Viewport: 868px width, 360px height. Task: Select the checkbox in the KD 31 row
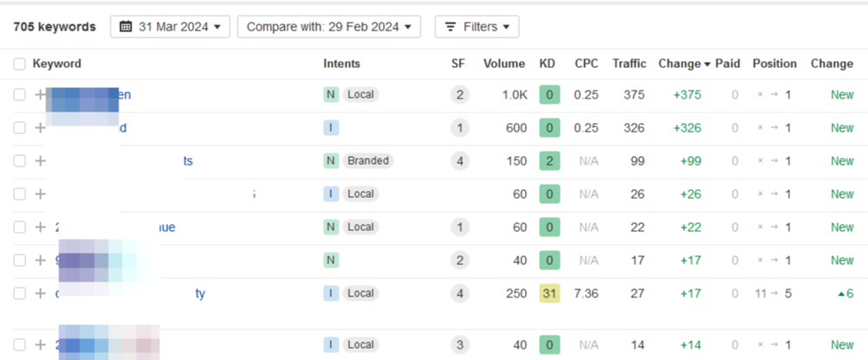coord(20,294)
